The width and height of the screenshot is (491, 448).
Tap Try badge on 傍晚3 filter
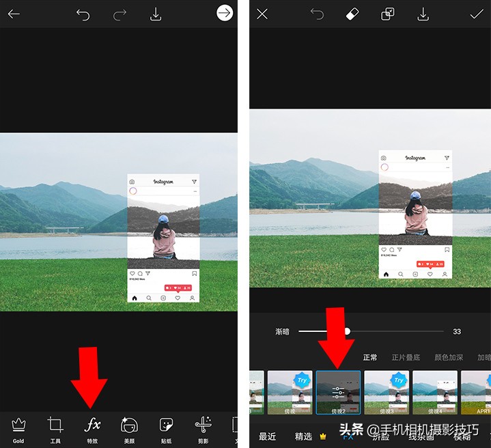399,380
